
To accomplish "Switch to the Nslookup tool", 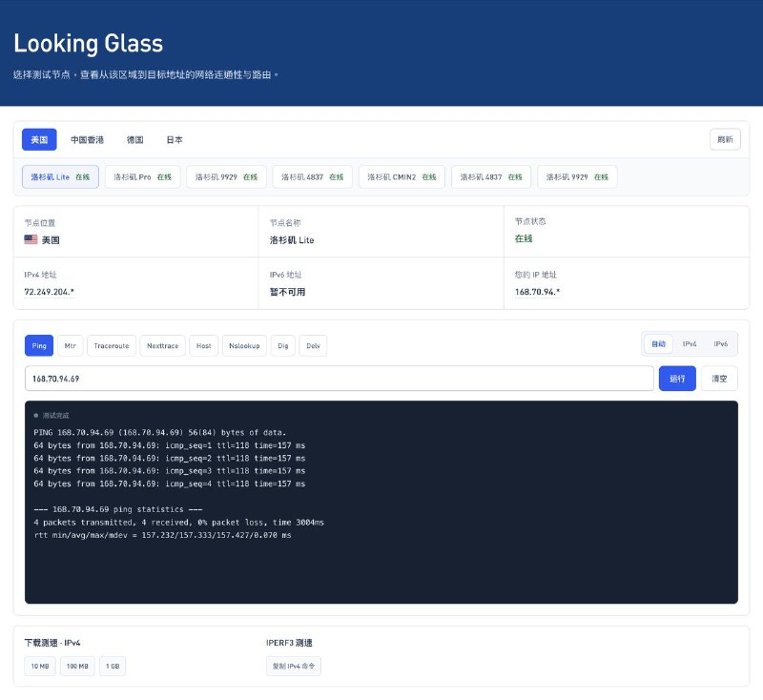I will coord(244,346).
